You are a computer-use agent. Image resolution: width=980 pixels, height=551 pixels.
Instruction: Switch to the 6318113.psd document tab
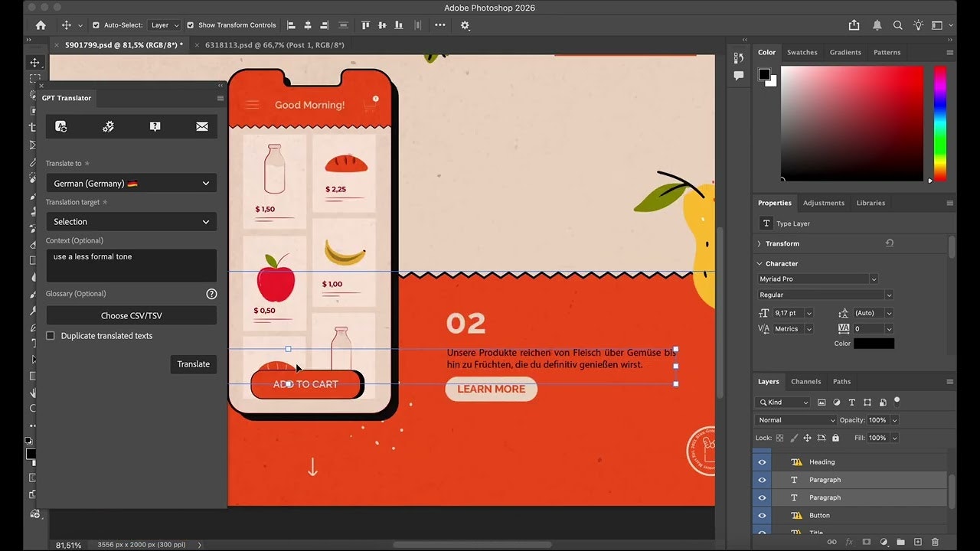click(274, 45)
